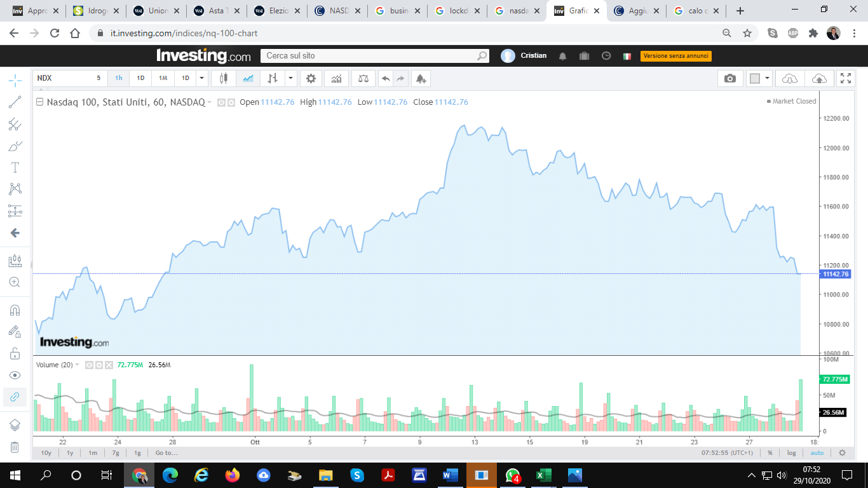The height and width of the screenshot is (488, 868).
Task: Click the compare symbols scale icon
Action: (x=363, y=78)
